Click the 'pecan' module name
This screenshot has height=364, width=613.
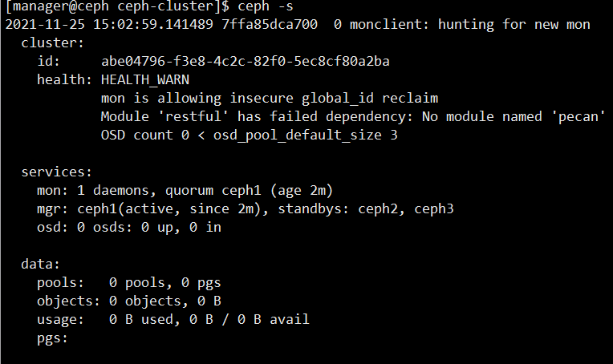(578, 116)
